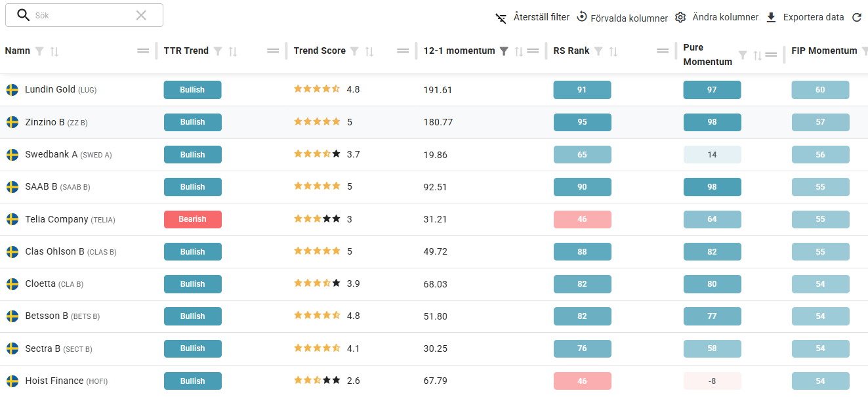The image size is (868, 397).
Task: Click Bearish badge in Telia row
Action: pyautogui.click(x=192, y=219)
